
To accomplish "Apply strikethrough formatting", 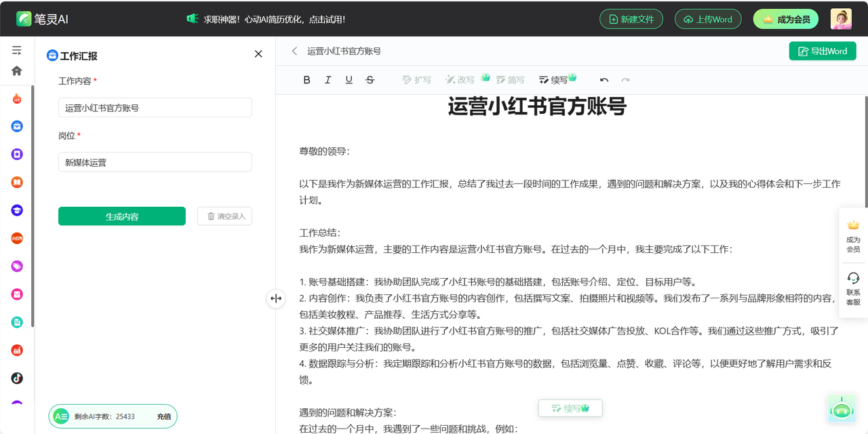I will pos(370,80).
